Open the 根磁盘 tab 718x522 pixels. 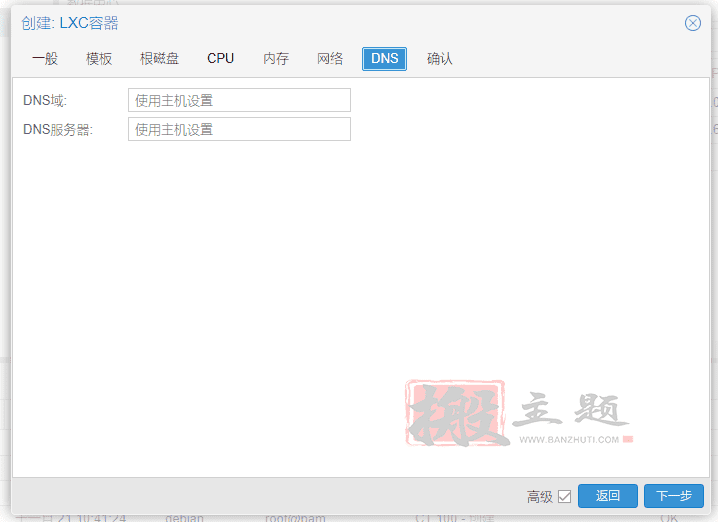[159, 59]
